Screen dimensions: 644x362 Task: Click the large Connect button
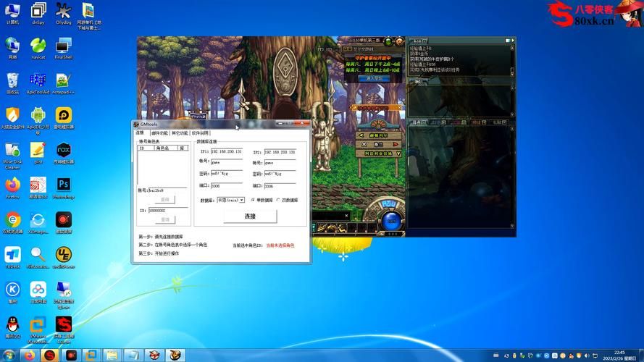point(250,216)
